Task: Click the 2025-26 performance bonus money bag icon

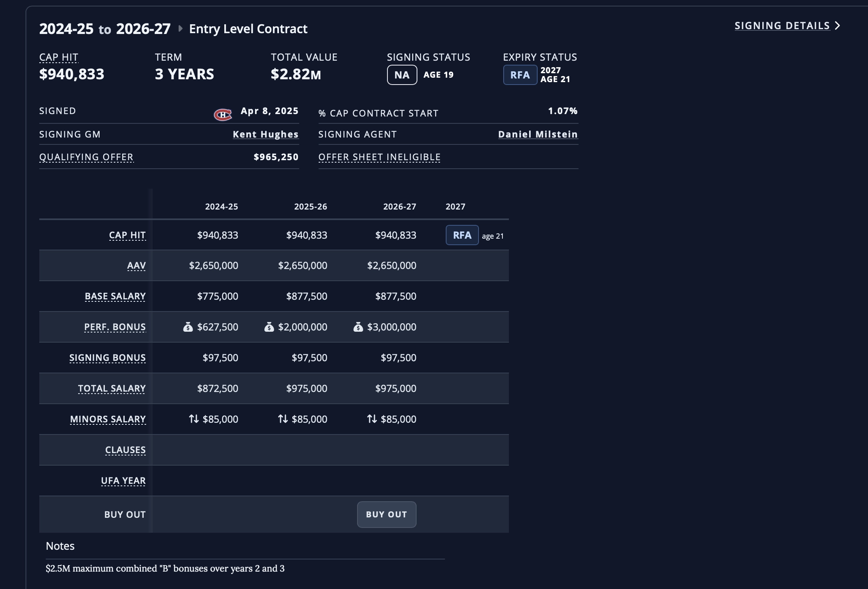Action: pos(269,327)
